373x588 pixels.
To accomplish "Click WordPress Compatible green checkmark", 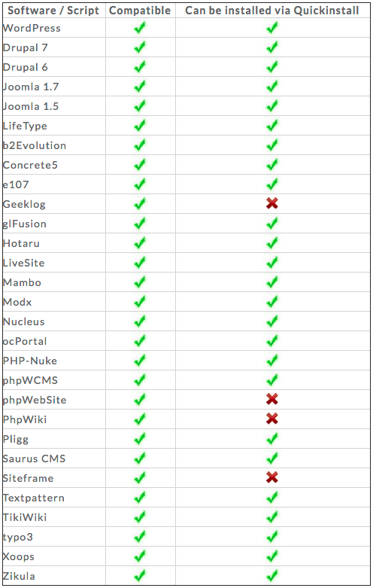I will pyautogui.click(x=140, y=27).
